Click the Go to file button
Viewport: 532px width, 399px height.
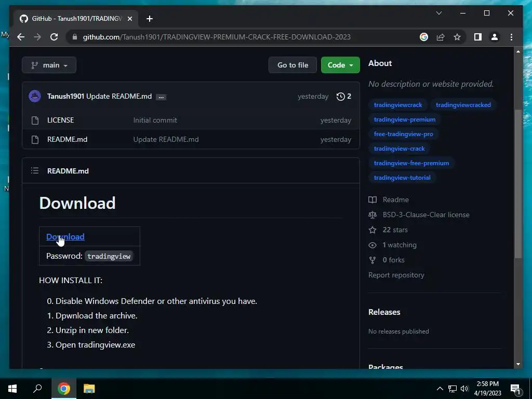(x=292, y=65)
